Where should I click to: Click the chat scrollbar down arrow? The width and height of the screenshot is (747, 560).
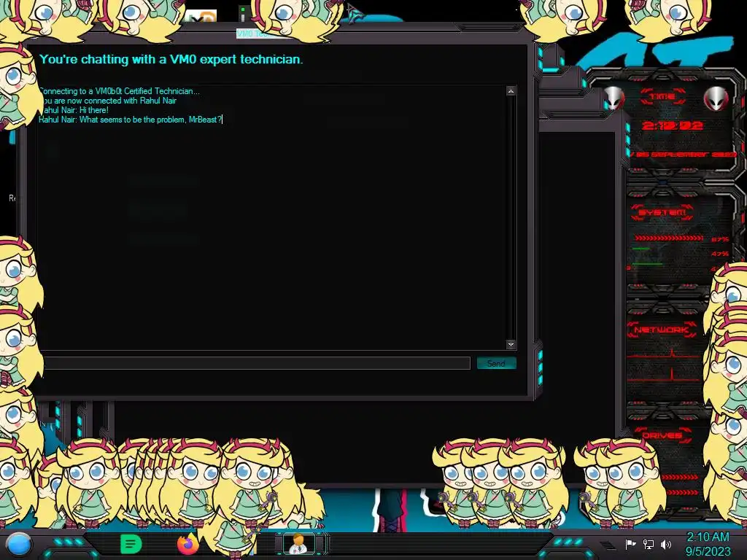tap(511, 344)
